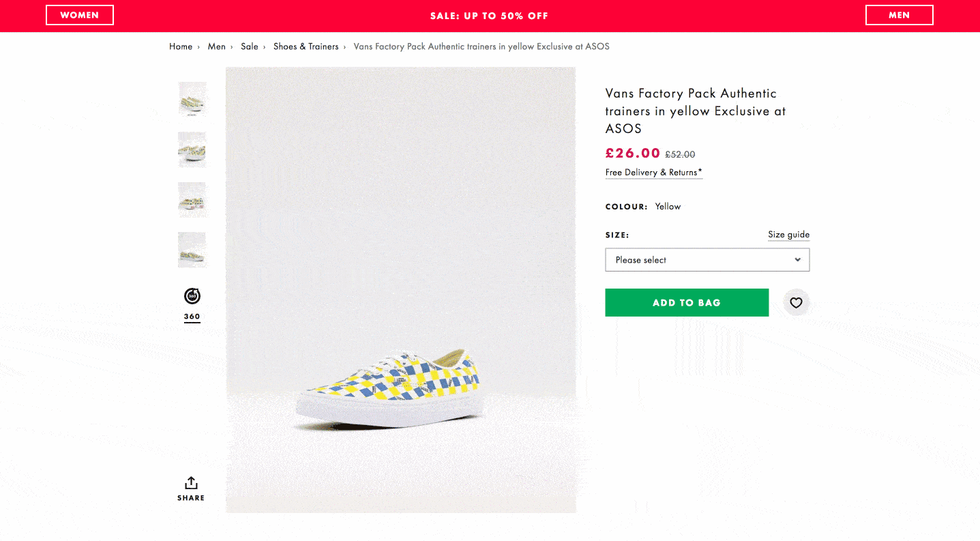Select the second shoe thumbnail

click(x=192, y=149)
